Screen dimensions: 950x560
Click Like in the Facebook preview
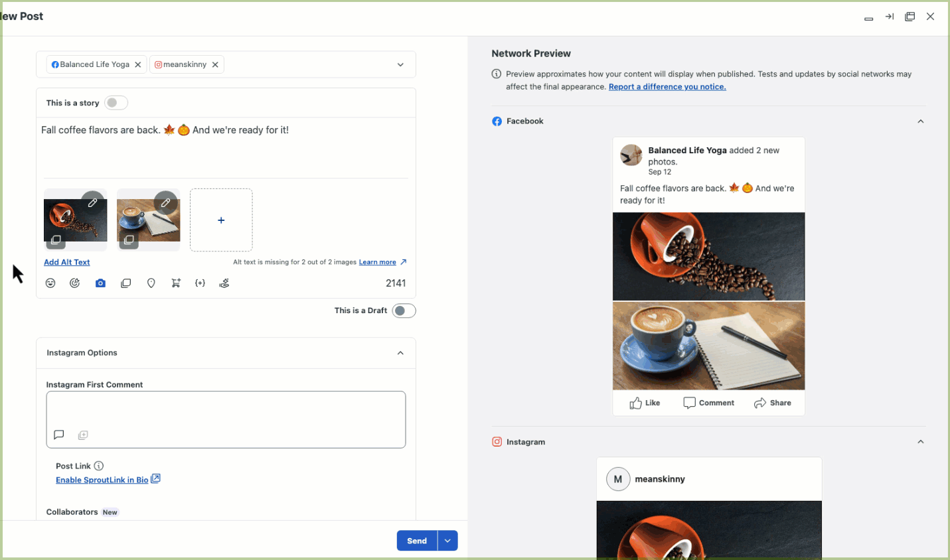tap(645, 403)
